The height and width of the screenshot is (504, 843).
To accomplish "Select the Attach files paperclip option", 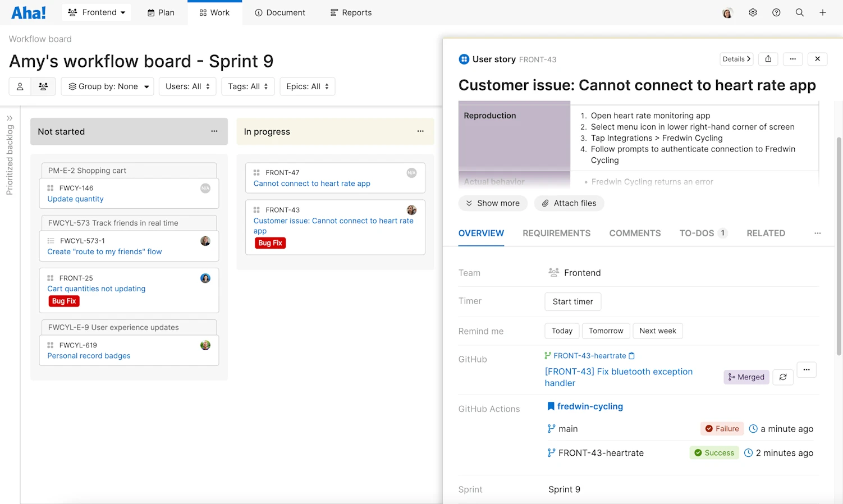I will [x=569, y=203].
